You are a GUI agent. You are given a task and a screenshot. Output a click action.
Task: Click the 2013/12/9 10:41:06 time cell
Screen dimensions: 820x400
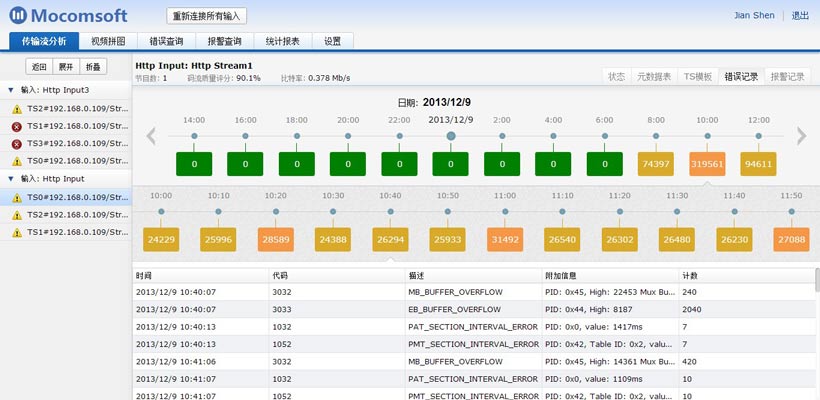201,361
